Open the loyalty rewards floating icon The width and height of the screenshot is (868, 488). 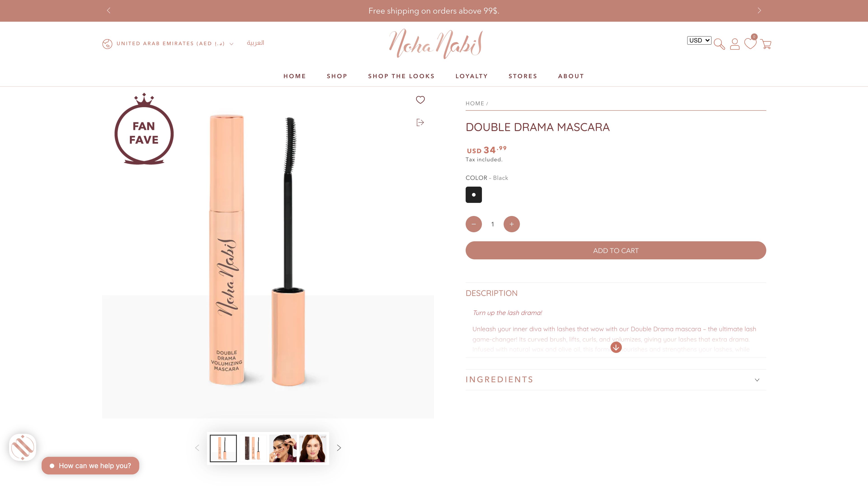click(23, 447)
